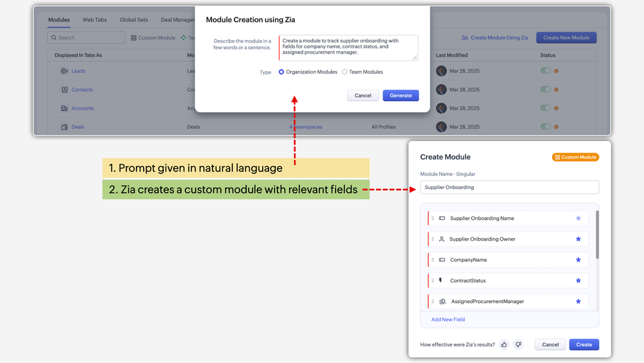The height and width of the screenshot is (363, 644).
Task: Toggle star on ContractStatus field
Action: point(578,280)
